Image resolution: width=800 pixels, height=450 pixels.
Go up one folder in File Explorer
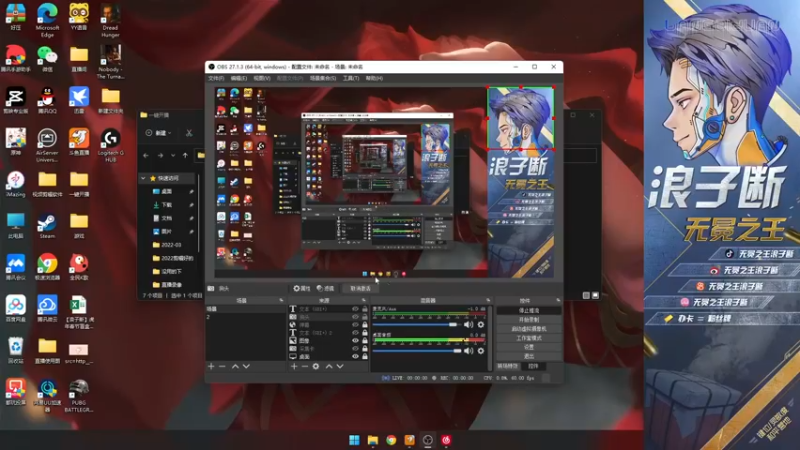(x=185, y=155)
